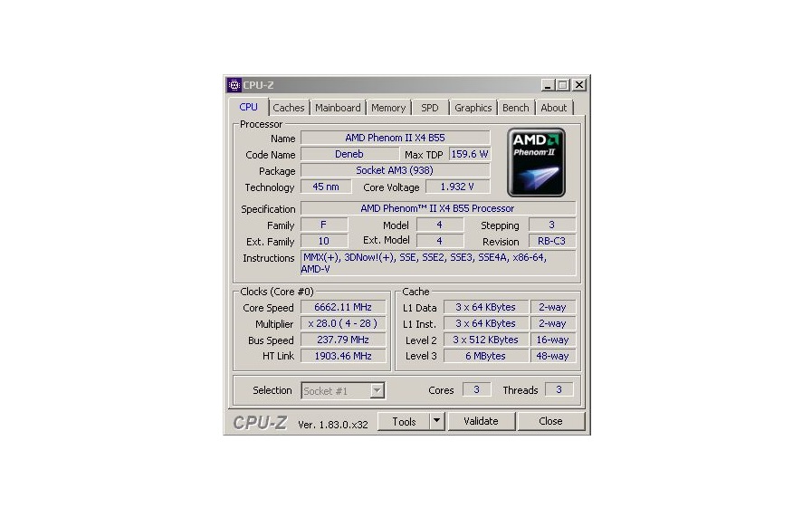Click the Family value F
The height and width of the screenshot is (527, 812).
(x=324, y=225)
